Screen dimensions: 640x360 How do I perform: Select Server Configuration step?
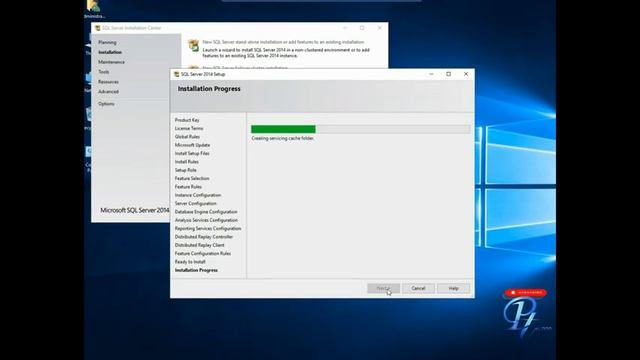coord(196,203)
